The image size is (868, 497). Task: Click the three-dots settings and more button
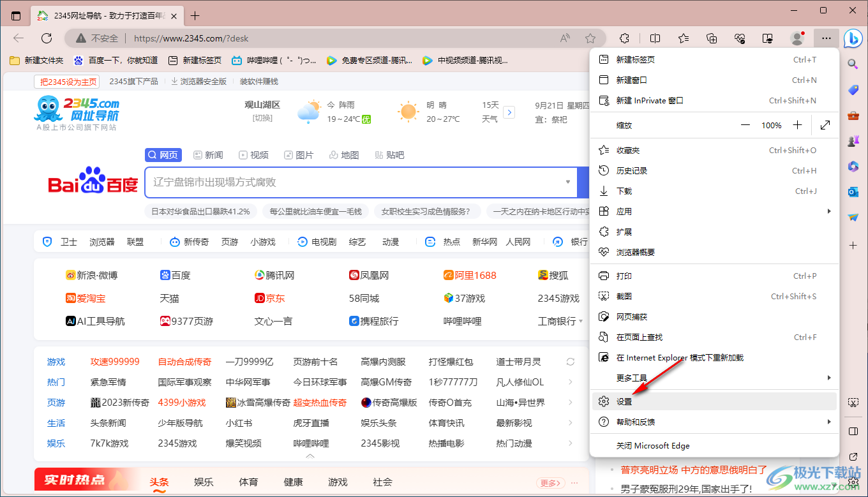pos(827,38)
